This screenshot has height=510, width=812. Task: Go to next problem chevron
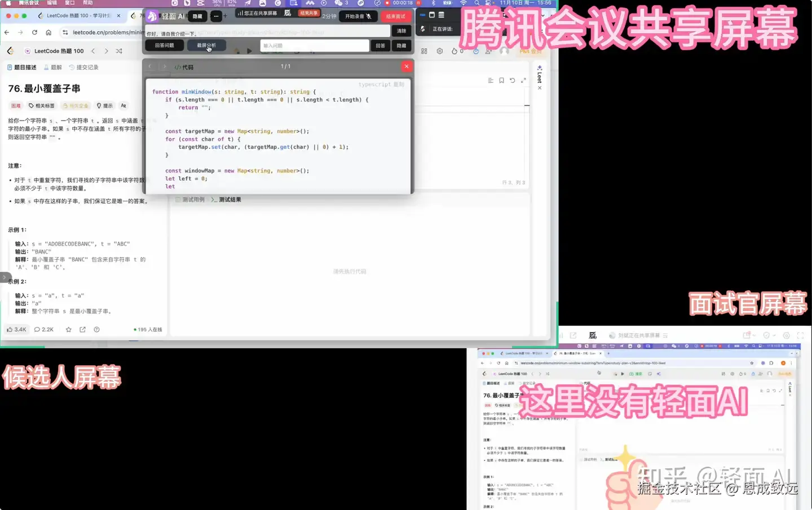(106, 51)
